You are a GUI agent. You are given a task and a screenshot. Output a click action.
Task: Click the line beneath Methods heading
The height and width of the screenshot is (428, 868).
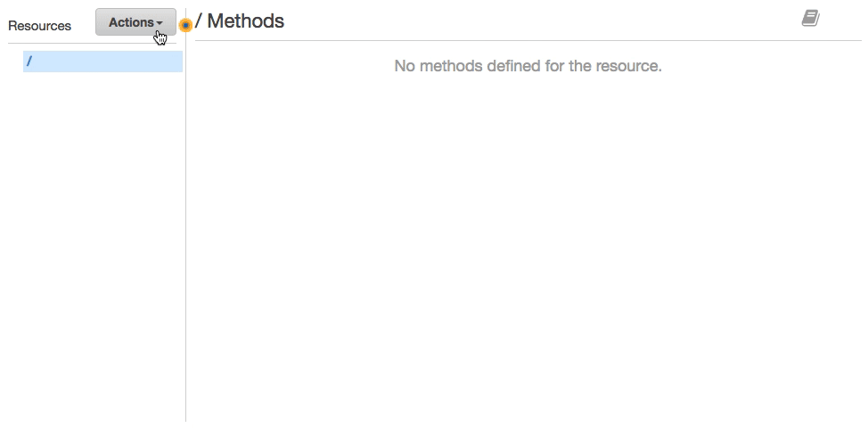pyautogui.click(x=528, y=40)
